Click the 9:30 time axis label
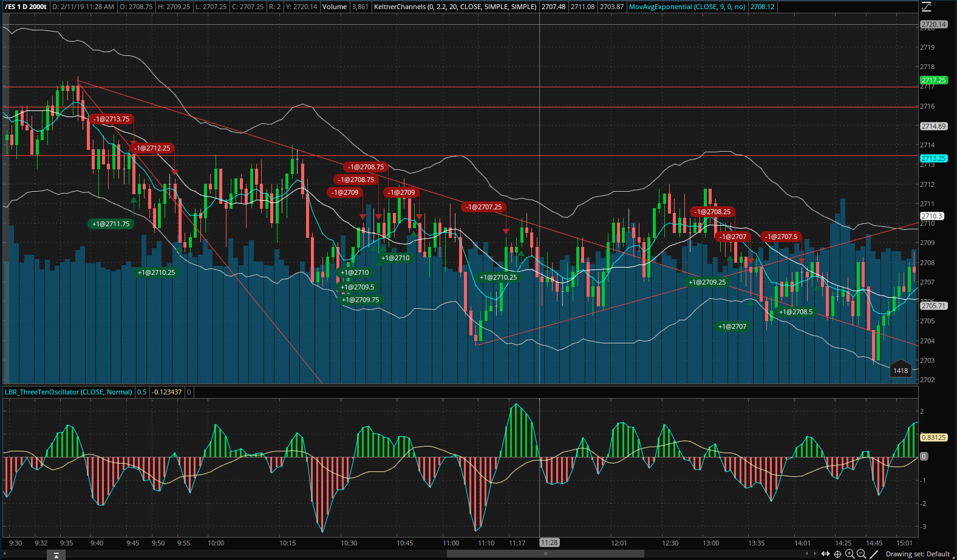The height and width of the screenshot is (560, 957). 16,543
